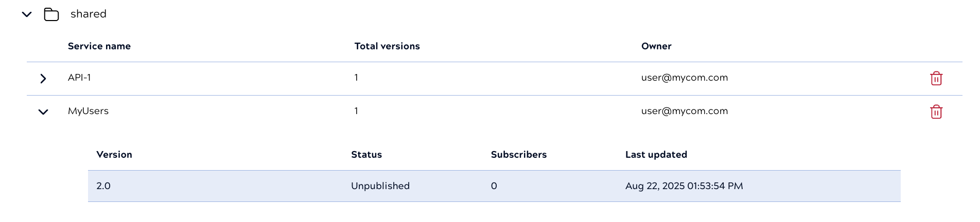Collapse the shared folder section
Image resolution: width=980 pixels, height=222 pixels.
tap(27, 14)
